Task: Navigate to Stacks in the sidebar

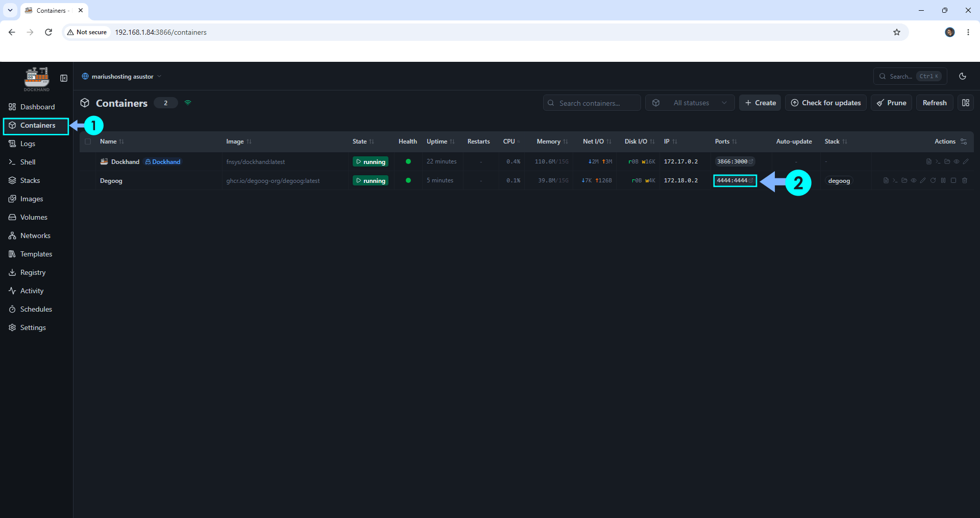Action: (x=36, y=180)
